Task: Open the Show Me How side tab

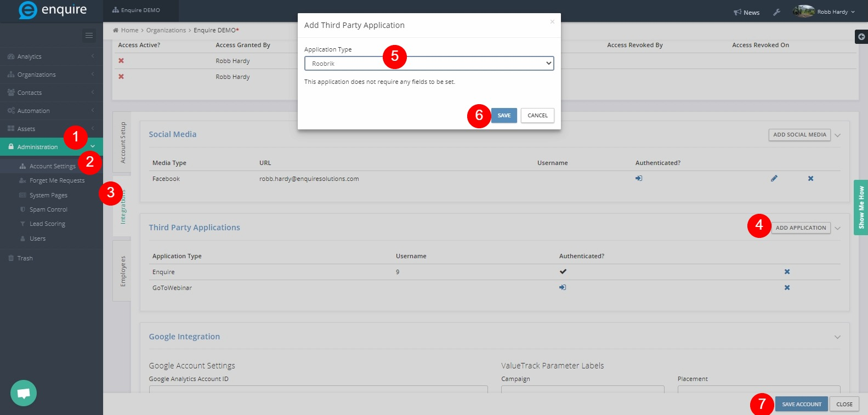Action: point(861,207)
